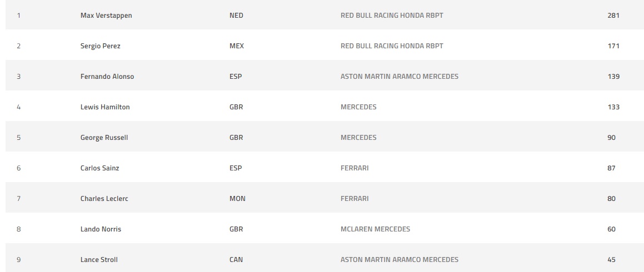Screen dimensions: 644x272
Task: Select Lando Norris in the table
Action: [101, 229]
